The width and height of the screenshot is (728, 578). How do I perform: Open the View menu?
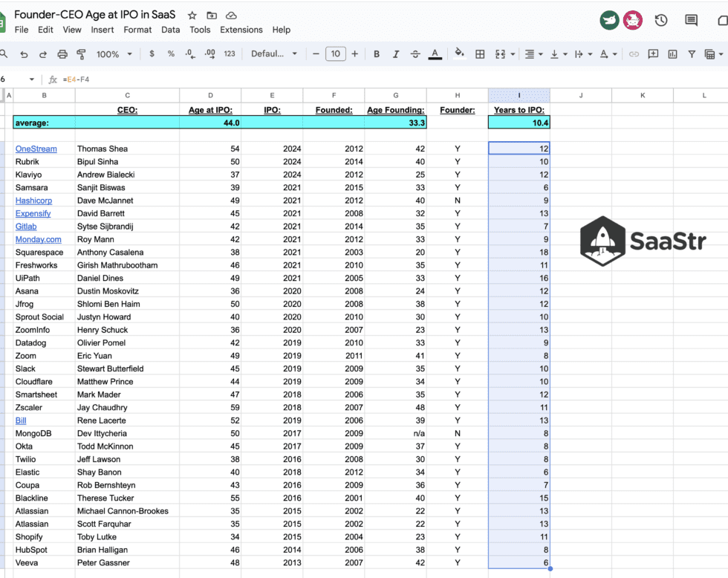[72, 30]
